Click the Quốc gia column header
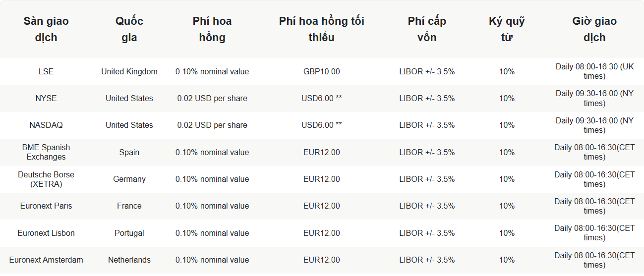 (129, 29)
